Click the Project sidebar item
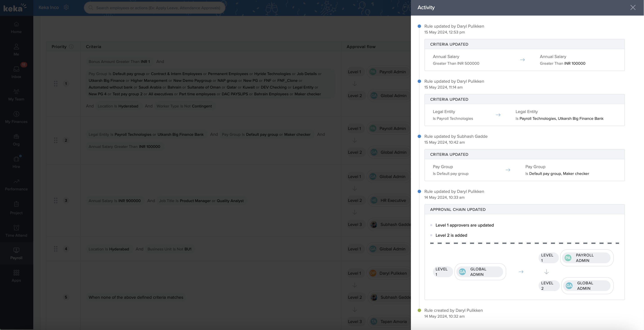Screen dimensions: 644x330 click(x=16, y=208)
